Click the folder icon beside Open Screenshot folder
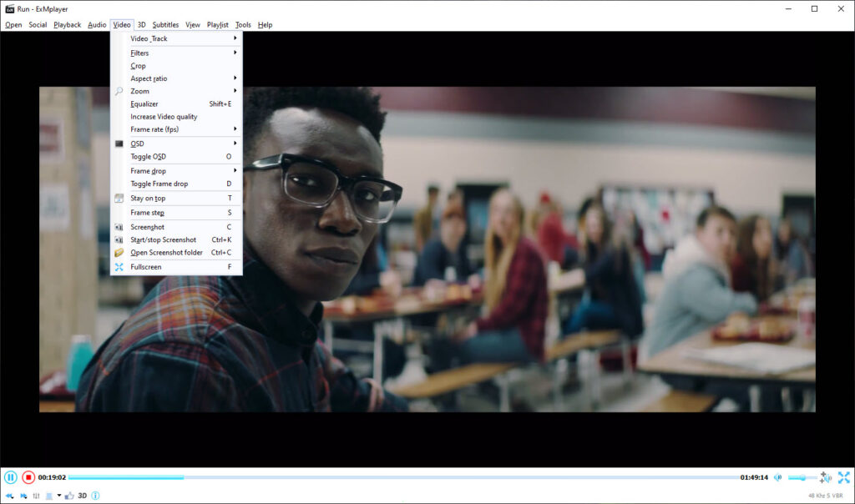 119,253
